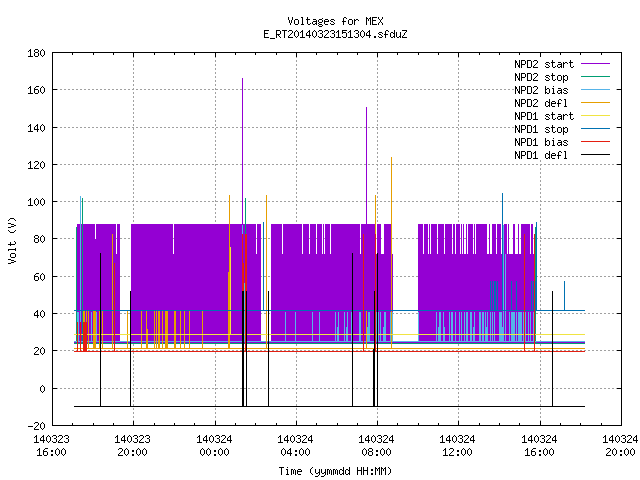Click the x-axis label 140323 16:00
The image size is (640, 480).
click(51, 446)
